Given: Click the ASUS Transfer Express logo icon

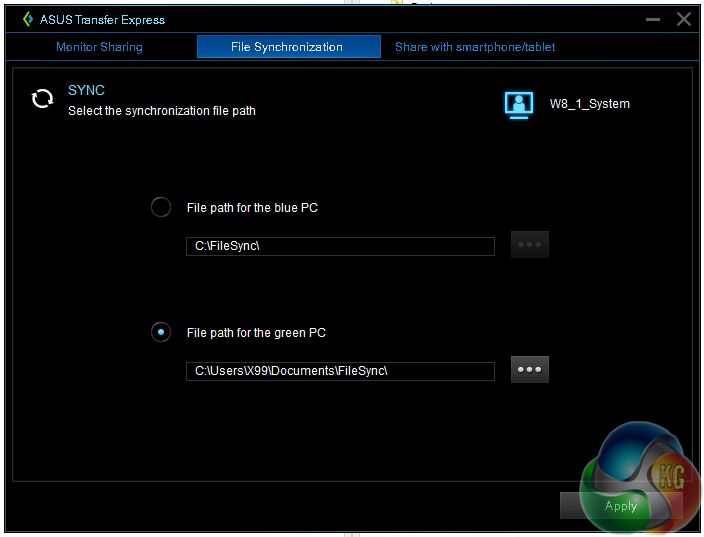Looking at the screenshot, I should tap(28, 19).
